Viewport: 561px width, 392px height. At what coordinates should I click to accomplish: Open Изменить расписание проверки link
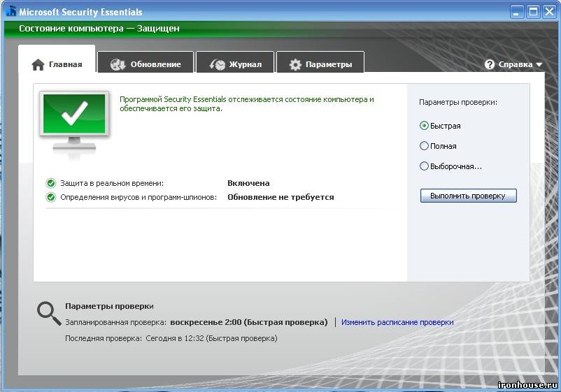(397, 322)
